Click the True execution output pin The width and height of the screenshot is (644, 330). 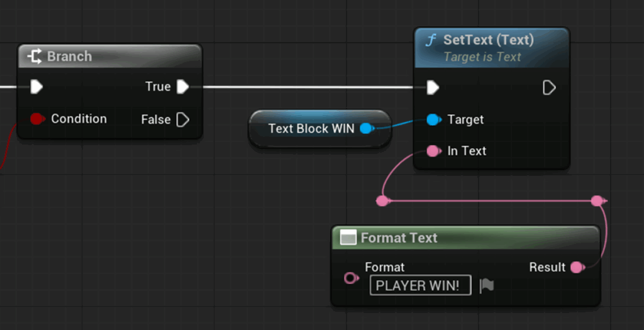182,87
